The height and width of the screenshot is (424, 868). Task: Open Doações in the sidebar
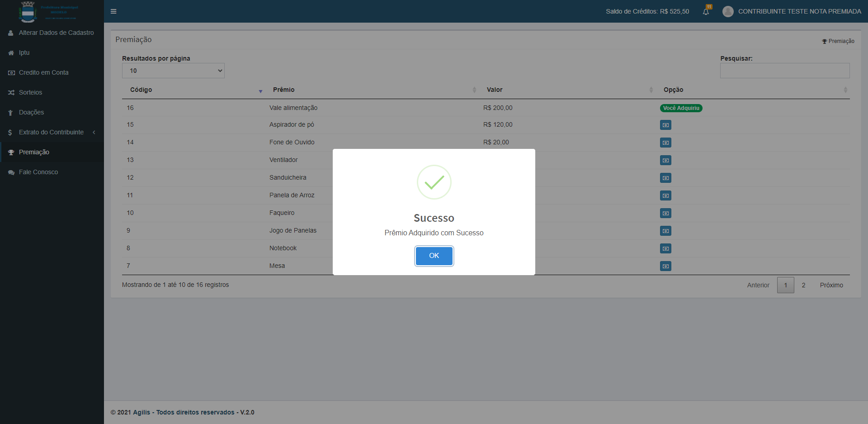[31, 112]
